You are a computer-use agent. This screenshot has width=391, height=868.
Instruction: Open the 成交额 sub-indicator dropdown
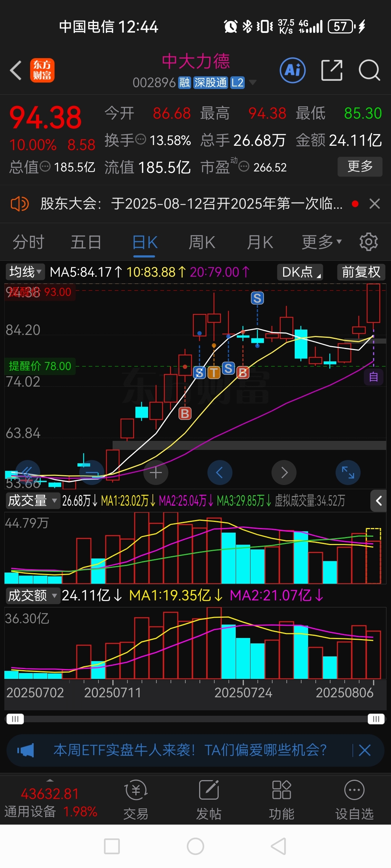pyautogui.click(x=33, y=595)
